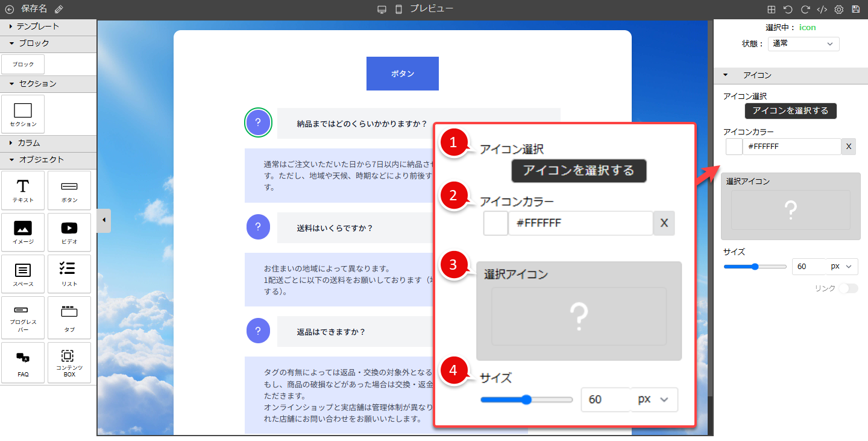This screenshot has width=868, height=441.
Task: Collapse the オブジェクト section
Action: pos(40,160)
